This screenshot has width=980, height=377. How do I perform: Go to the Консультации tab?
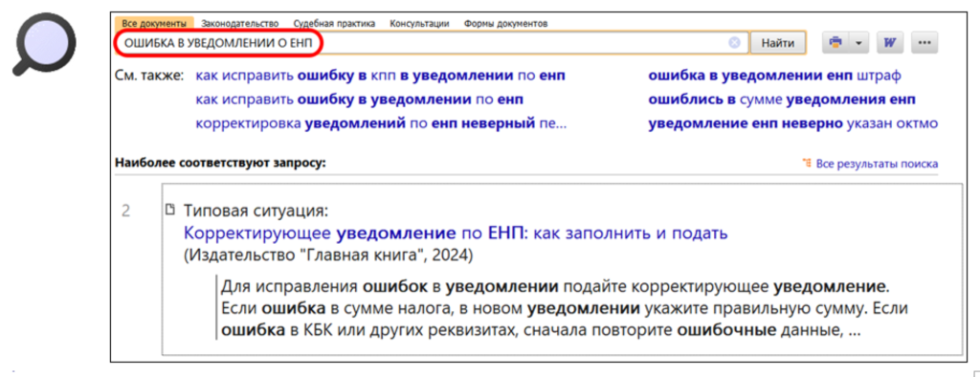coord(419,24)
